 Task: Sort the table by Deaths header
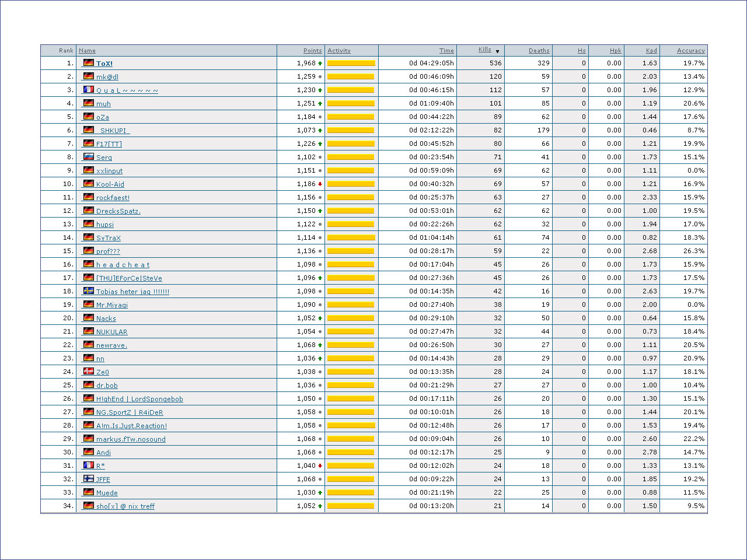click(x=539, y=51)
